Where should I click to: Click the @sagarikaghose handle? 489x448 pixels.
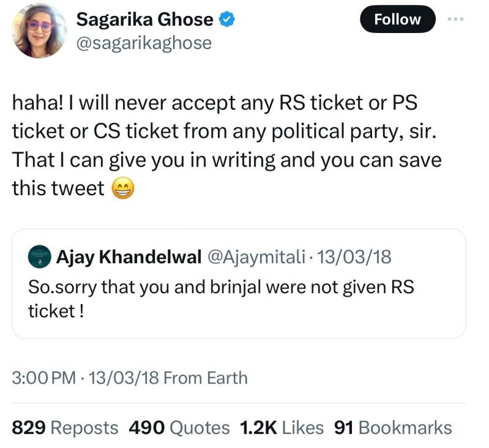143,43
